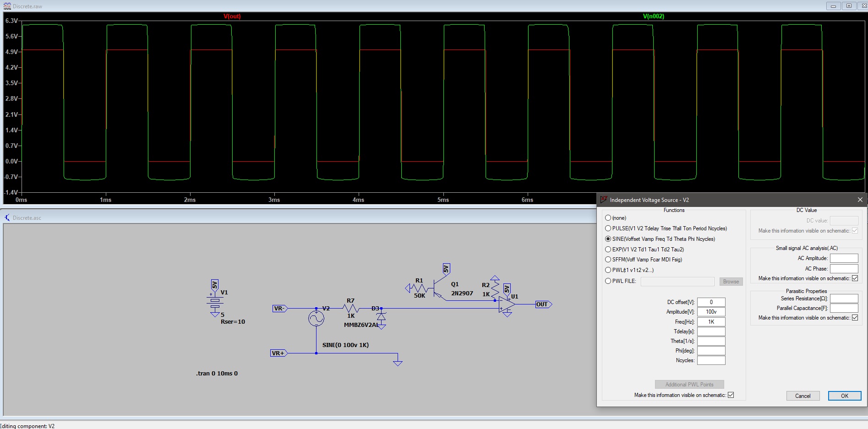Select the PWL(t1 v1 t2 v2...) radio button
868x429 pixels.
click(x=608, y=270)
